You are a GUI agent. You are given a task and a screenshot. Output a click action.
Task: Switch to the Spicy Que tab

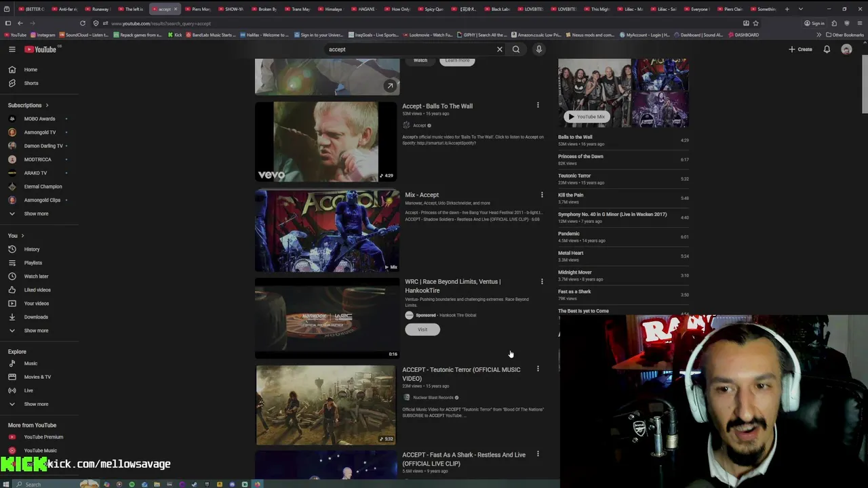(x=431, y=9)
